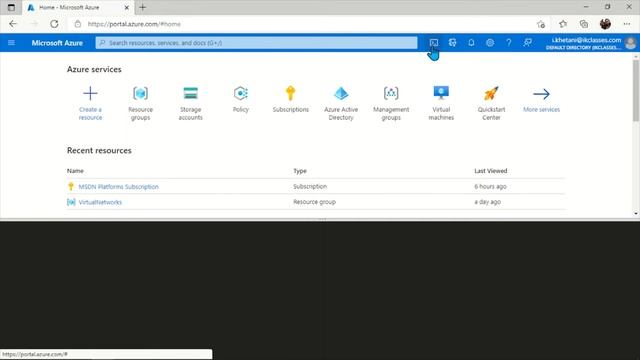Click the More services arrow
The image size is (640, 360).
click(x=541, y=94)
